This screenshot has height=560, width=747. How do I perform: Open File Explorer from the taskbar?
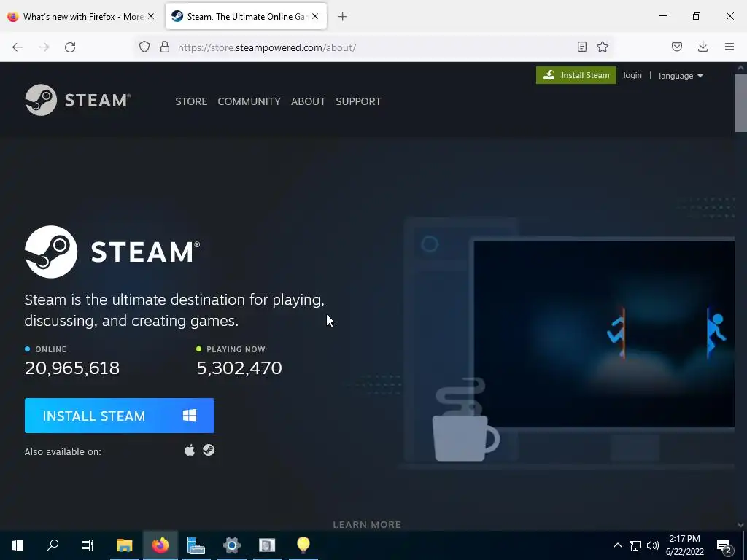pos(124,545)
